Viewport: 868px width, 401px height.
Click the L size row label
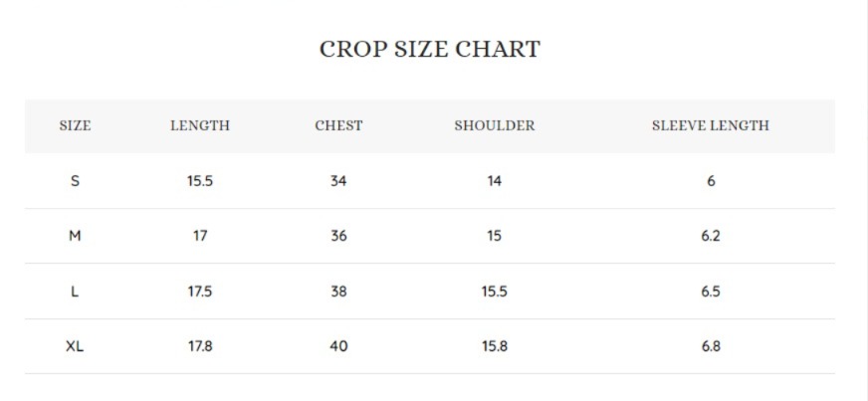[x=75, y=292]
